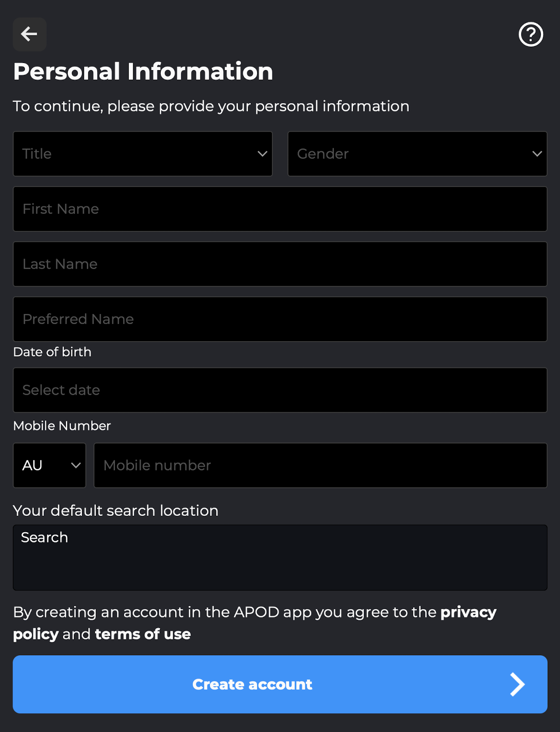Screen dimensions: 560x732
Task: Click the Personal Information heading
Action: pyautogui.click(x=143, y=72)
